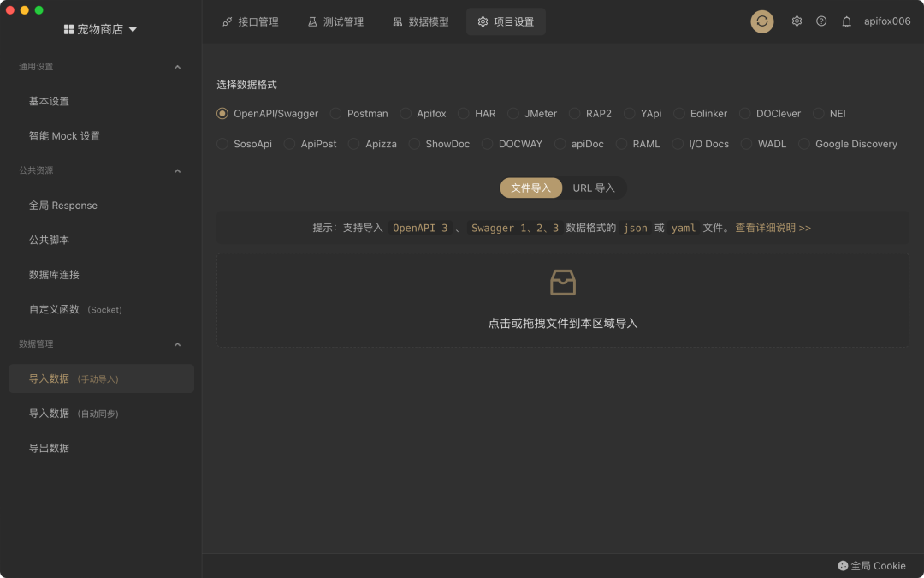This screenshot has height=578, width=924.
Task: Open notifications bell icon
Action: tap(846, 21)
